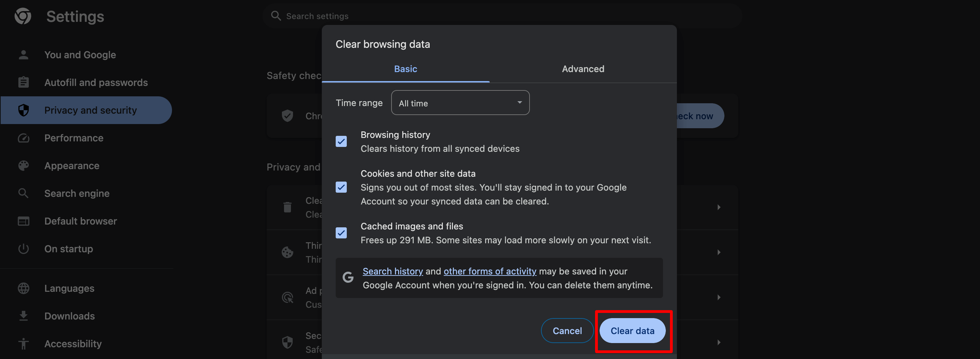
Task: Click the Performance gauge icon
Action: (24, 138)
